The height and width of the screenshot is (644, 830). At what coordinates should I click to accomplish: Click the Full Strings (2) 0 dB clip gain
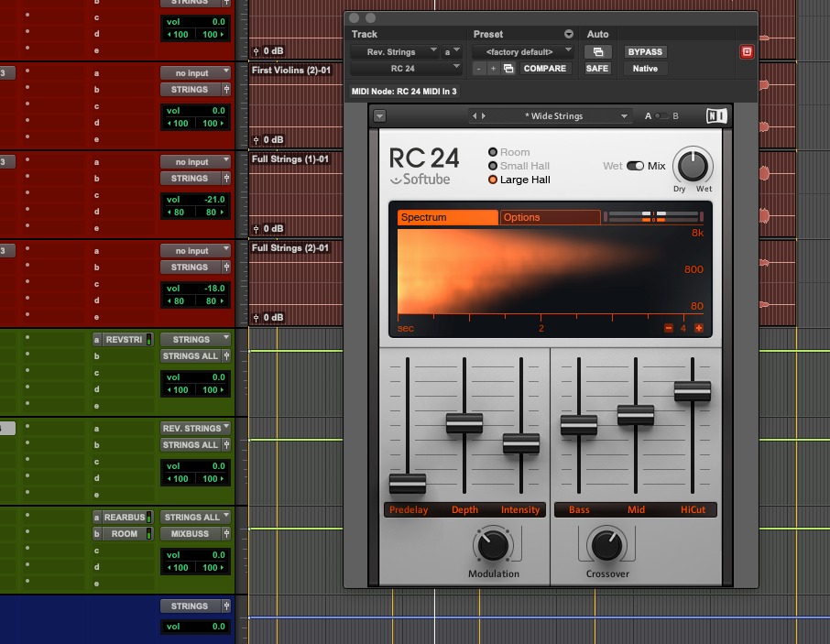pyautogui.click(x=268, y=318)
